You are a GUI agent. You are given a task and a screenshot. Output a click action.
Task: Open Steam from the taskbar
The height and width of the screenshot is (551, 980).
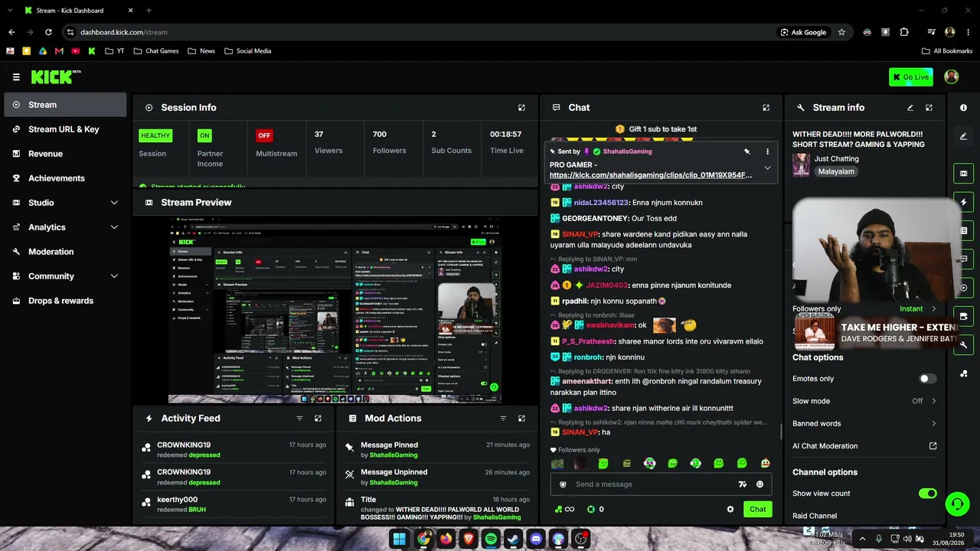(x=513, y=539)
